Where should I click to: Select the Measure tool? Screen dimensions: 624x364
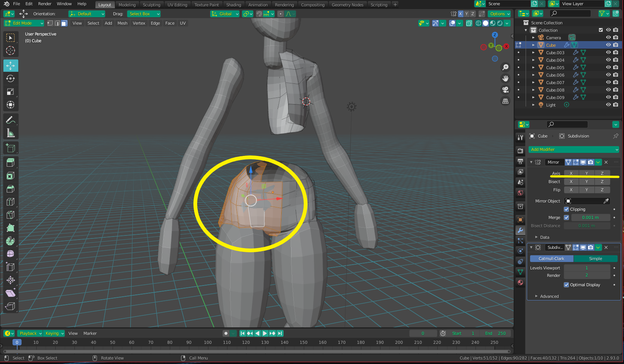[10, 133]
